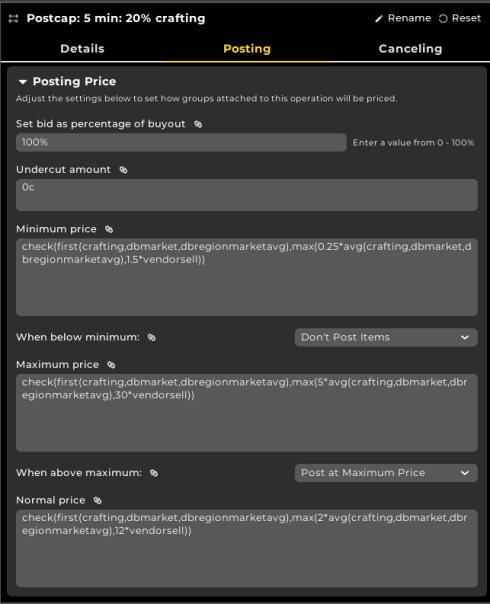Click link icon beside Maximum price
The image size is (490, 604).
[x=111, y=365]
